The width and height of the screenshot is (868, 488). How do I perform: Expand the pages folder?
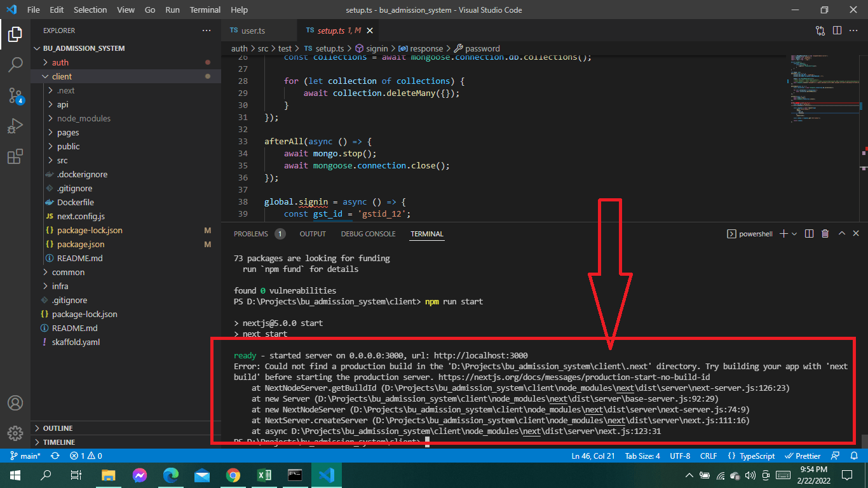tap(125, 132)
